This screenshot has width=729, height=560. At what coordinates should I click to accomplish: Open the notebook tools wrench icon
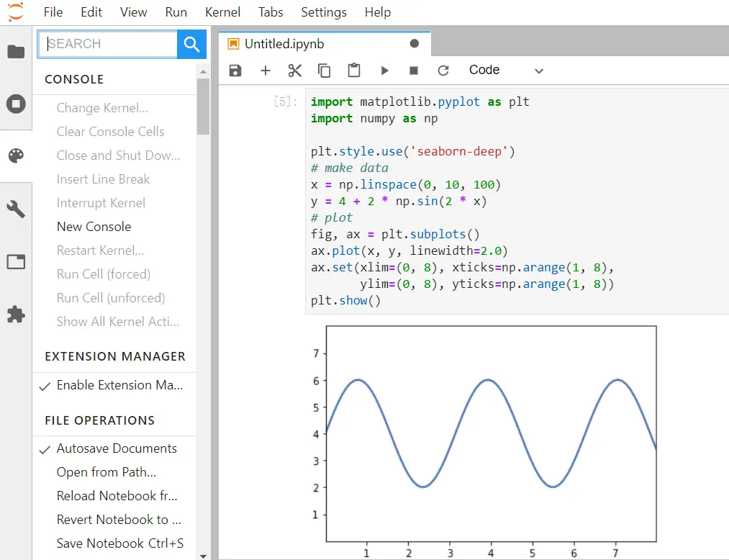click(16, 209)
